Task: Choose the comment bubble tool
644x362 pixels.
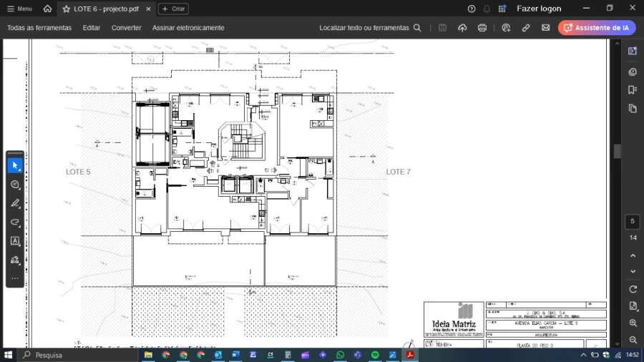Action: coord(15,185)
